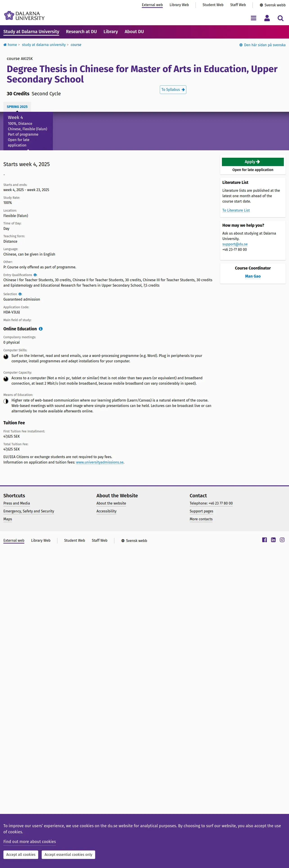Open About the website link

pos(111,503)
